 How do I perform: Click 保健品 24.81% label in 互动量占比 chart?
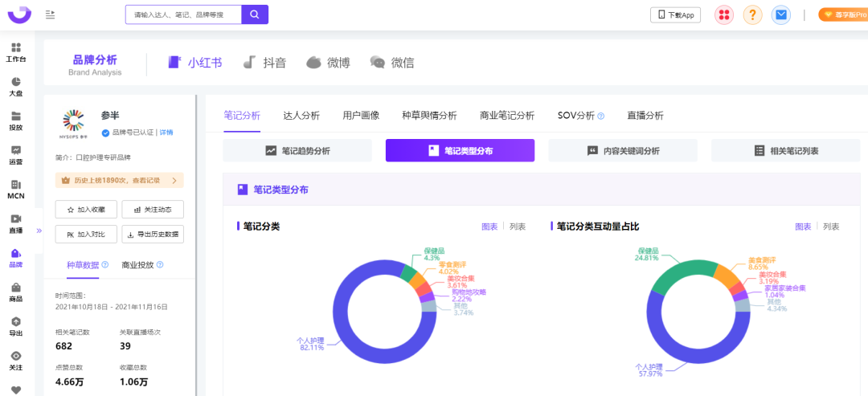(x=646, y=255)
